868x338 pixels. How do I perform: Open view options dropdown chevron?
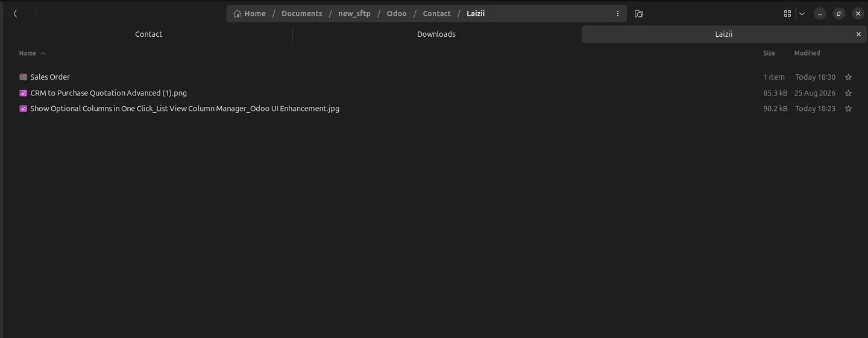[802, 13]
